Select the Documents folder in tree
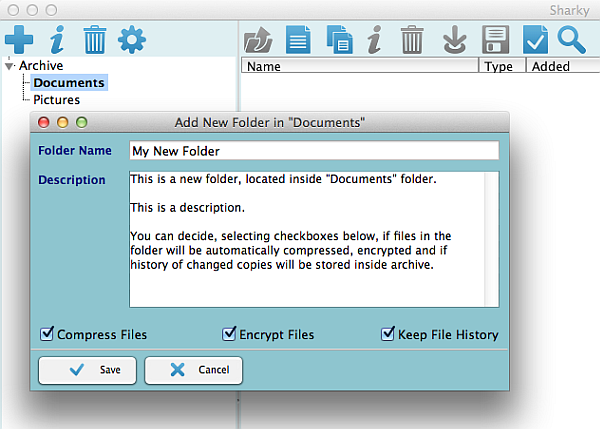 (x=69, y=83)
